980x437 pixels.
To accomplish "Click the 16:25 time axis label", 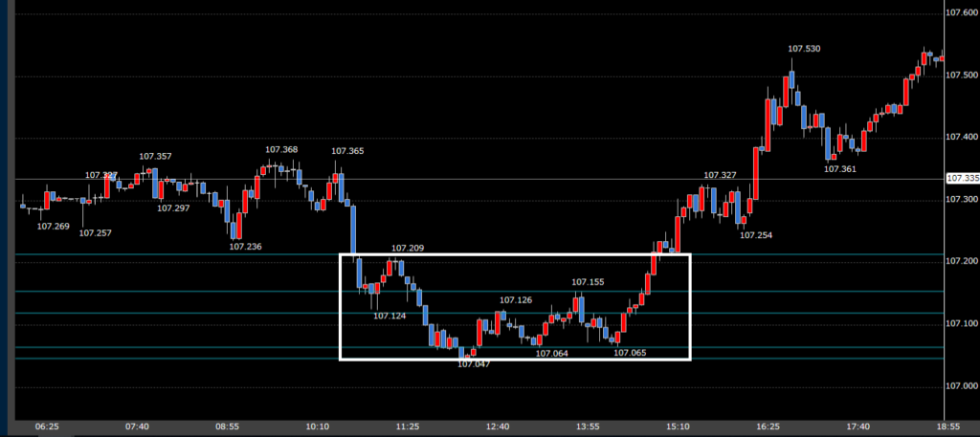I will [768, 427].
